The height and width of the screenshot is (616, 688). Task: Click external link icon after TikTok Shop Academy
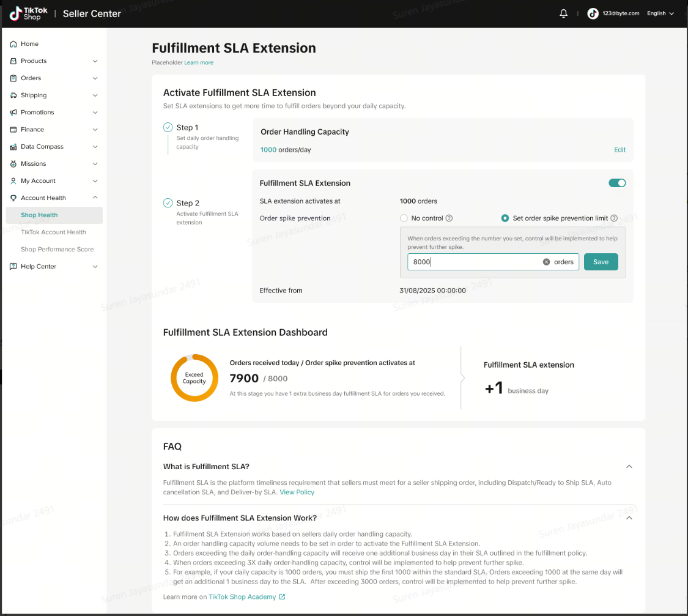282,596
